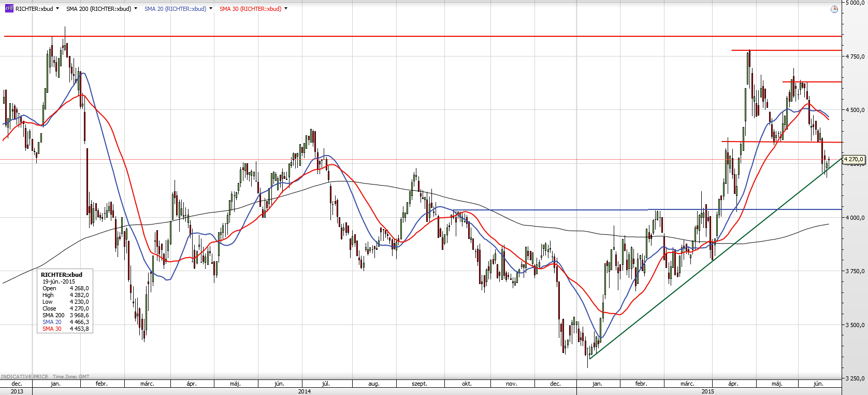The height and width of the screenshot is (395, 868).
Task: Click the pie-clock icon at top right
Action: (x=834, y=9)
